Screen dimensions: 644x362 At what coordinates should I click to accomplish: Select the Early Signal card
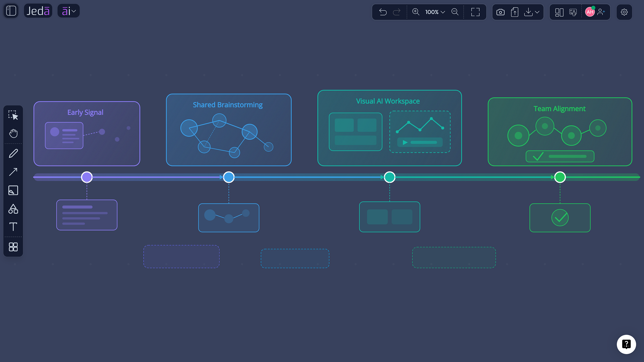(87, 134)
